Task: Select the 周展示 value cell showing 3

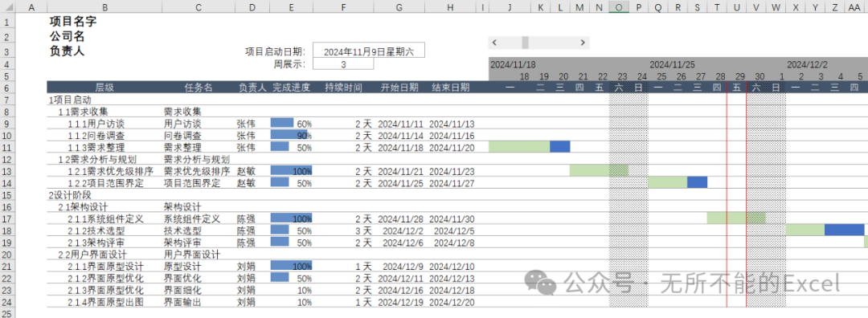Action: tap(343, 64)
